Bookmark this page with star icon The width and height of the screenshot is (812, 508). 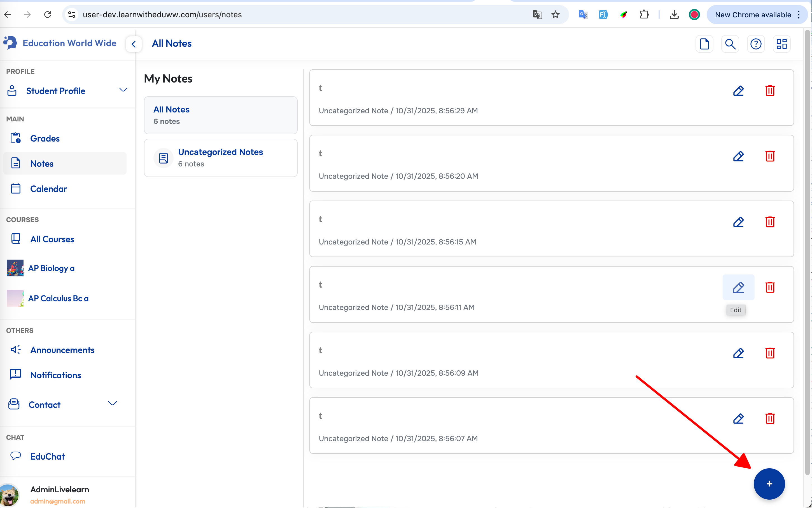tap(555, 15)
